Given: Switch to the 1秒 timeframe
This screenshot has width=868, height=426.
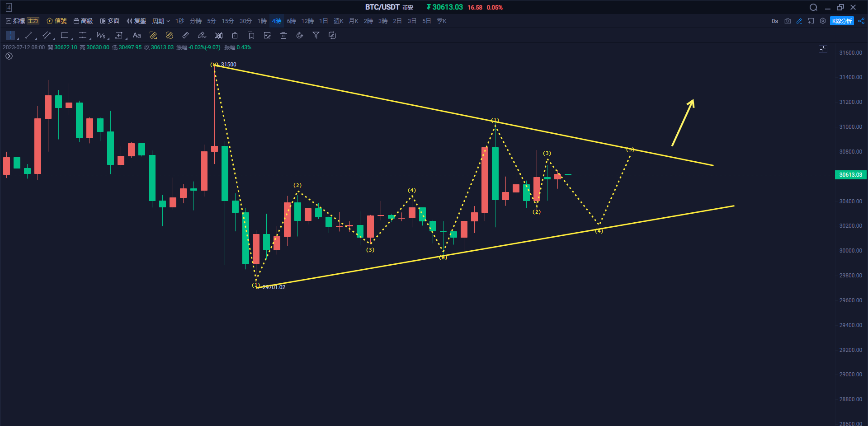Looking at the screenshot, I should tap(180, 21).
